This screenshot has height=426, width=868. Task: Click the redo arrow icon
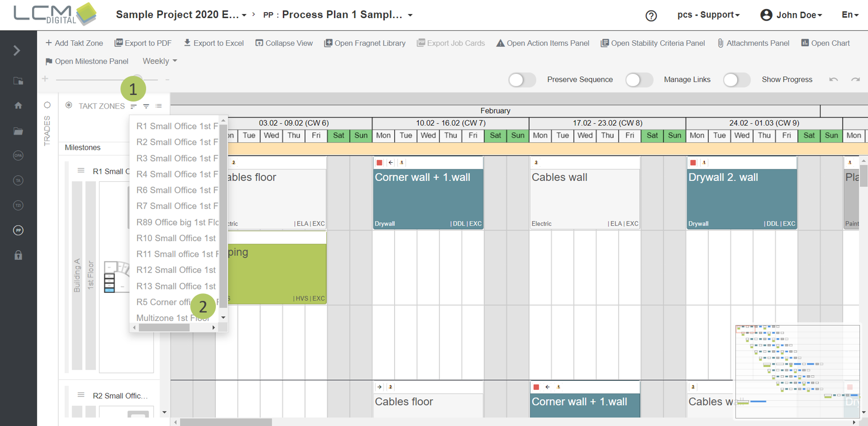click(855, 79)
